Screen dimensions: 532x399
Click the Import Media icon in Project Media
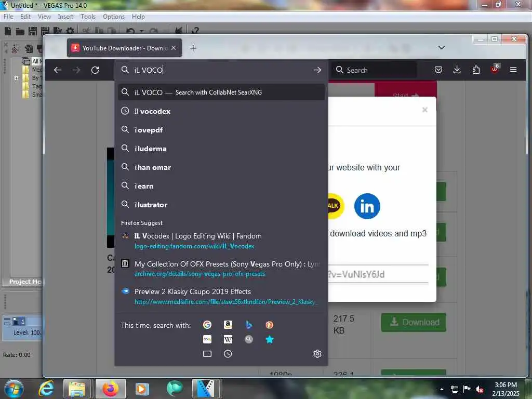(29, 49)
